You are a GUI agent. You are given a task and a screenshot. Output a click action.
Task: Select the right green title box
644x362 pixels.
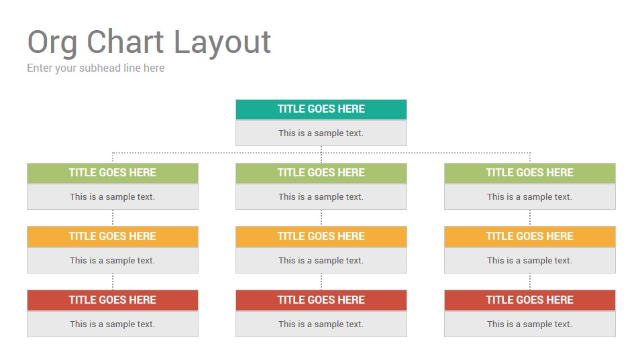pos(530,173)
